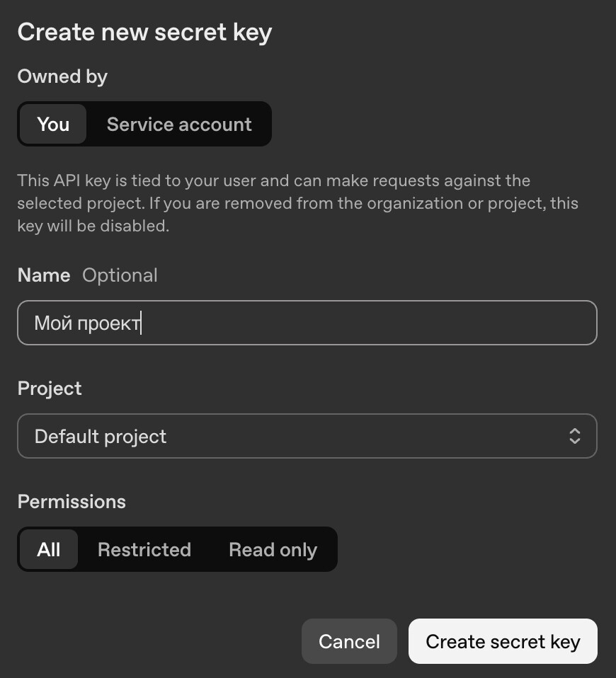Set permissions to Restricted
The image size is (616, 678).
144,550
